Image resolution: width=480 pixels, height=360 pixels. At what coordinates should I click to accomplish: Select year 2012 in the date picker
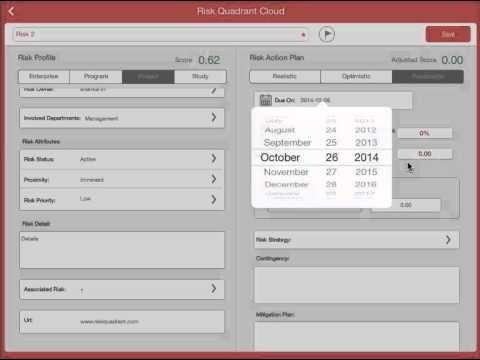pos(366,130)
